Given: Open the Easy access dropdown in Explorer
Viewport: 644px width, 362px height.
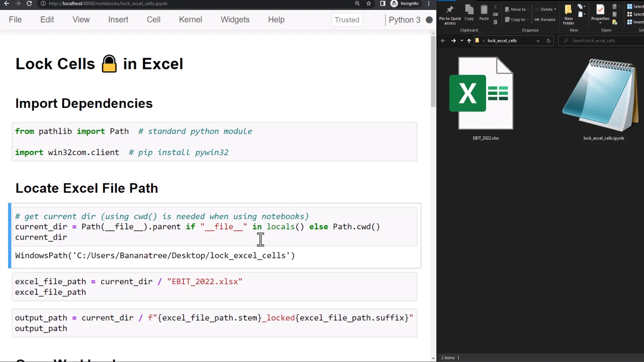Looking at the screenshot, I should [581, 14].
